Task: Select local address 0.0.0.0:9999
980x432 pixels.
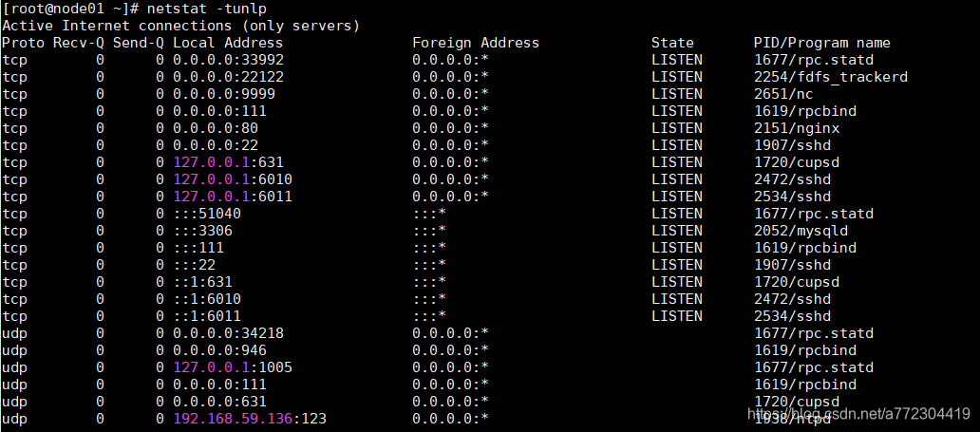Action: pos(224,94)
